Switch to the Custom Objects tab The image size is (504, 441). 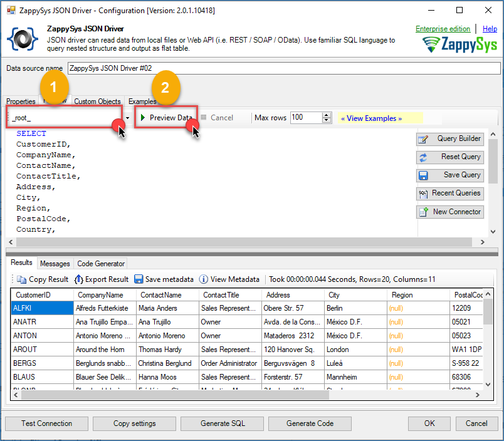point(97,101)
